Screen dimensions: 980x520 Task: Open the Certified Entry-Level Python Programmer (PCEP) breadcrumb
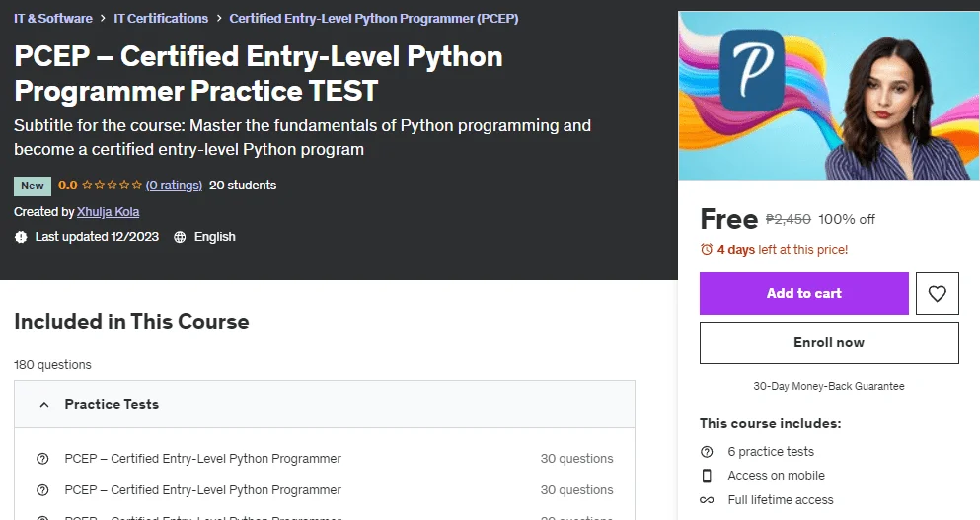[374, 18]
